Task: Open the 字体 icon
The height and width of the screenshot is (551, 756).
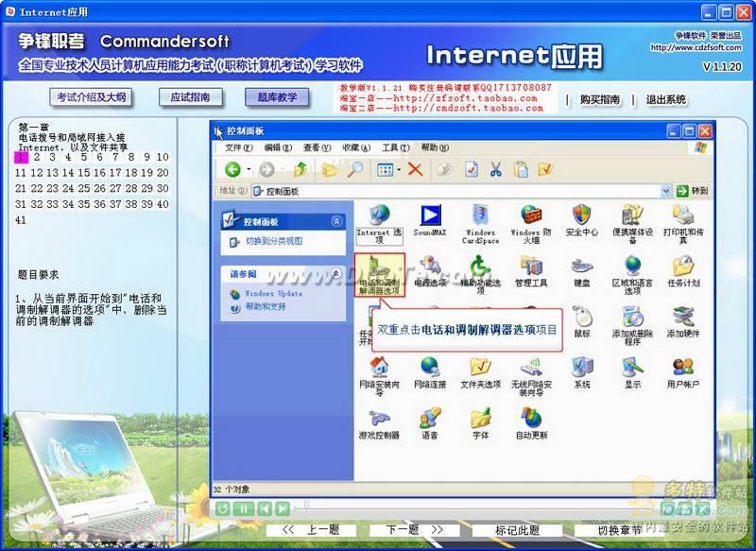Action: click(480, 424)
